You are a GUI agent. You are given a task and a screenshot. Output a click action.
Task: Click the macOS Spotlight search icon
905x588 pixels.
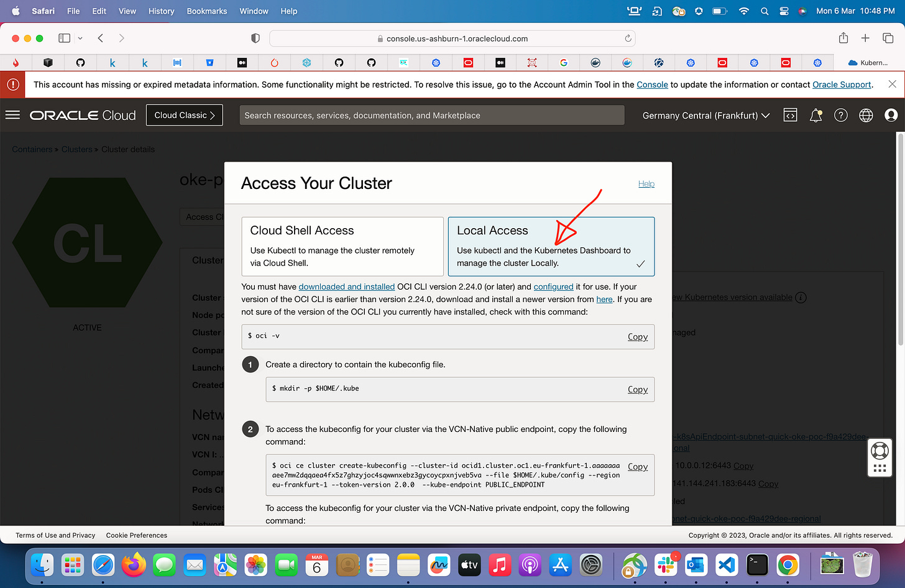(x=765, y=11)
